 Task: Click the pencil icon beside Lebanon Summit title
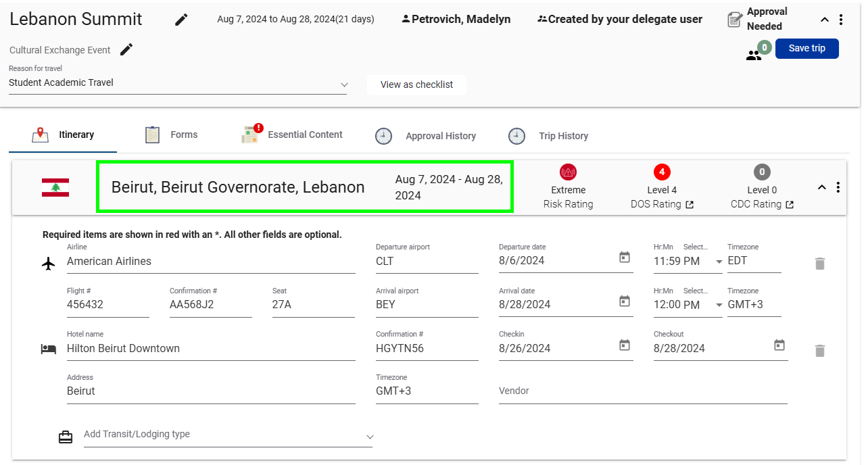point(181,20)
